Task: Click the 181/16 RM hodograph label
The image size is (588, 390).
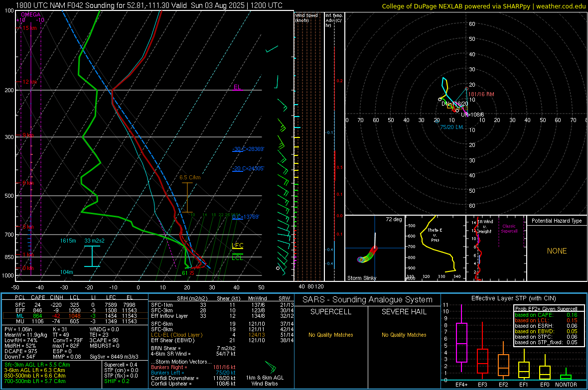Action: [481, 94]
